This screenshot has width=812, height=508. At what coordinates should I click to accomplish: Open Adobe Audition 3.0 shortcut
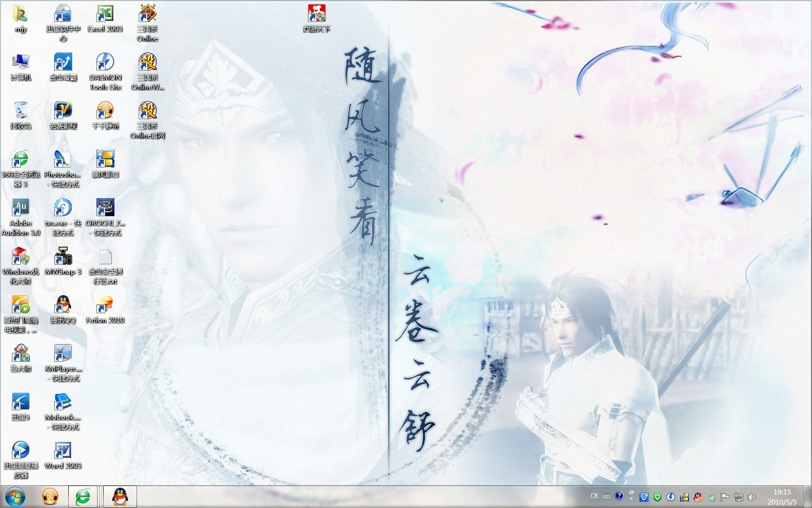(x=20, y=217)
